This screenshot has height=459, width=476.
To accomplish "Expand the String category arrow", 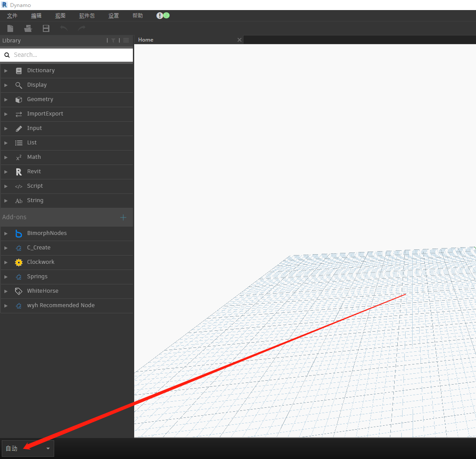I will pyautogui.click(x=6, y=201).
